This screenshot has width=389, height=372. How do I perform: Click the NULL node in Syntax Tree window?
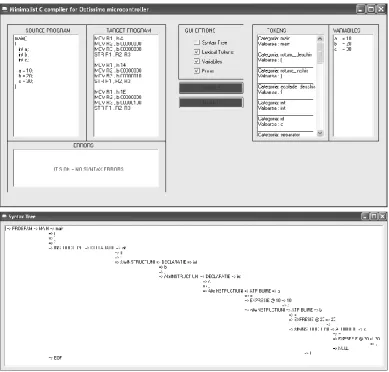point(343,348)
